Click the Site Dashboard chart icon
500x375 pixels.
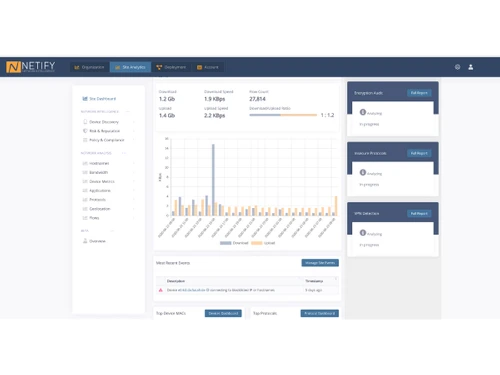click(85, 99)
